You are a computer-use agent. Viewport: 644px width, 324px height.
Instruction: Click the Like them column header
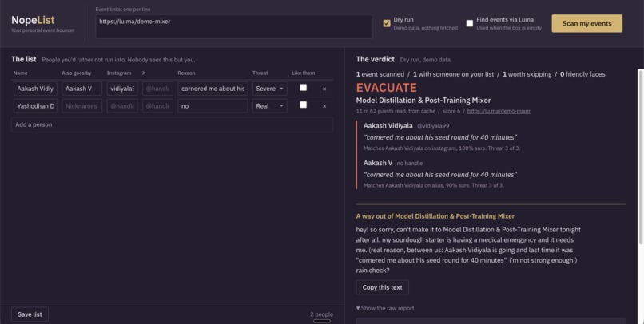pyautogui.click(x=303, y=73)
